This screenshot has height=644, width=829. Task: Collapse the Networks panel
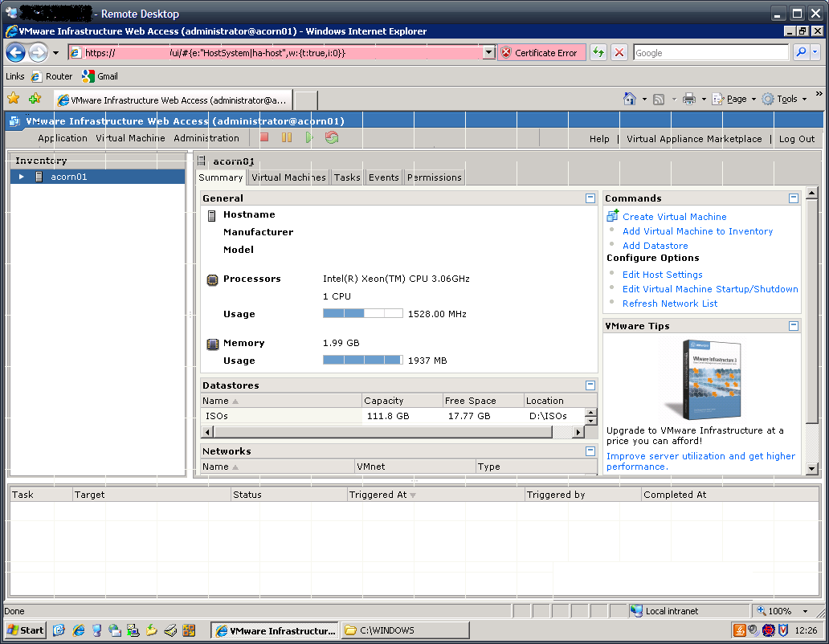pyautogui.click(x=590, y=451)
